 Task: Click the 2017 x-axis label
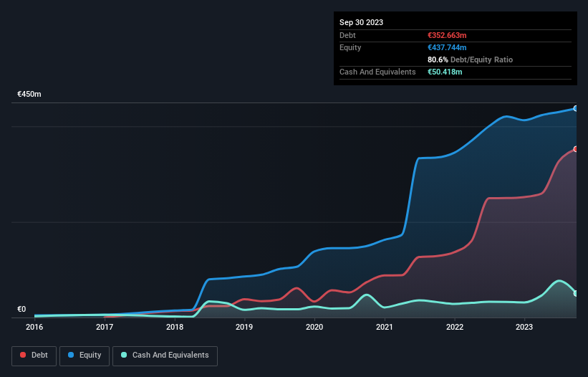tap(105, 327)
